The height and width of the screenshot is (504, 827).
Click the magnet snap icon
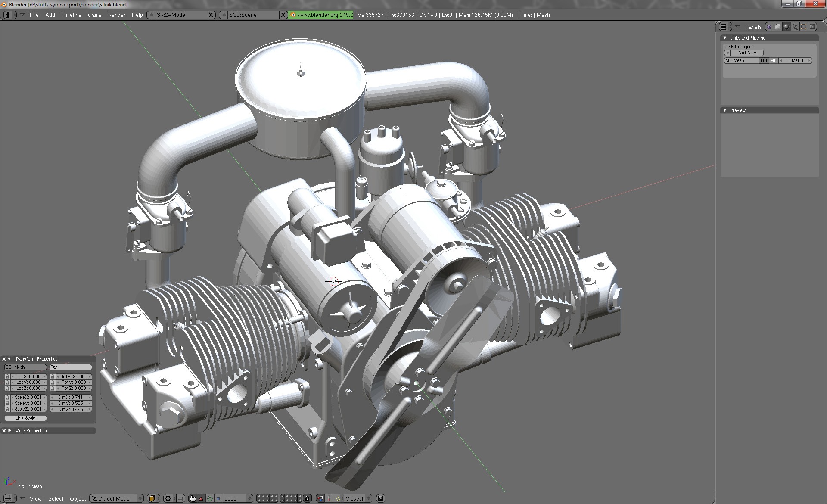[320, 498]
